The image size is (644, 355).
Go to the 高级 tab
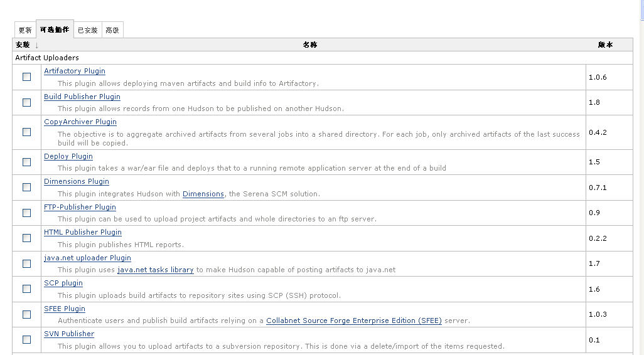point(112,30)
